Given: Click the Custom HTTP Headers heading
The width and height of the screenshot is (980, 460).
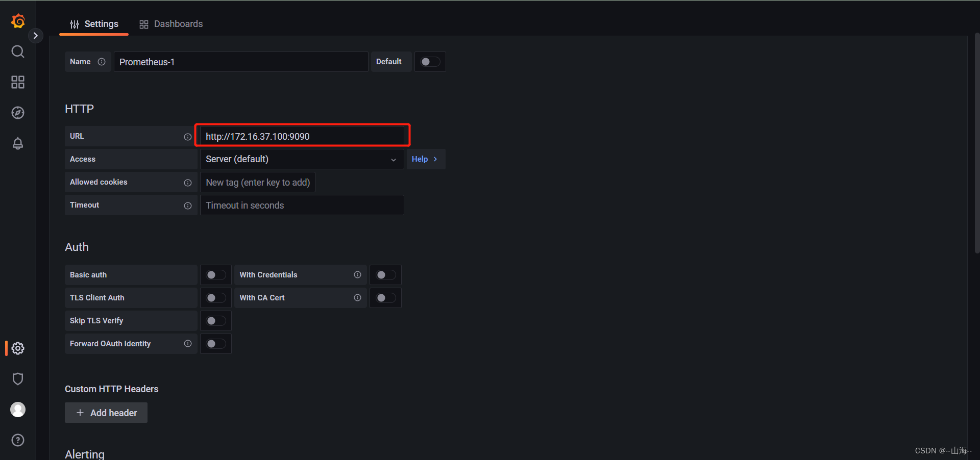Looking at the screenshot, I should click(x=111, y=389).
